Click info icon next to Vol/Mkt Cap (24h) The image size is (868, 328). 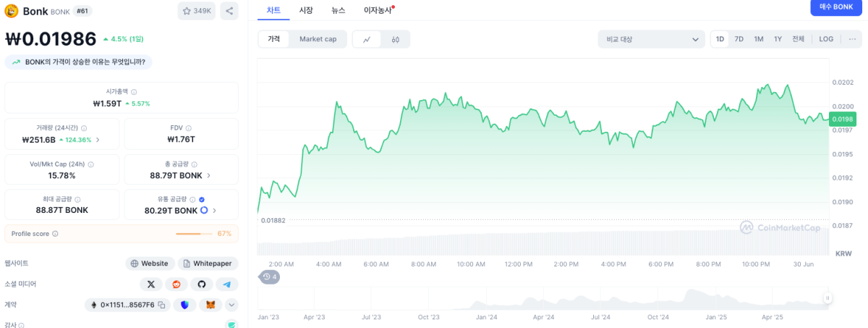[91, 164]
